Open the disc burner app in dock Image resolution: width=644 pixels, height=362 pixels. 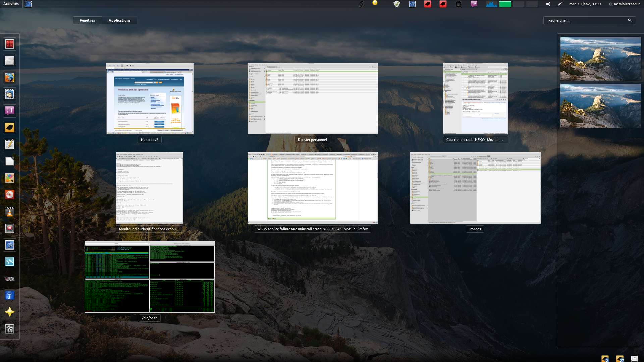(x=10, y=195)
